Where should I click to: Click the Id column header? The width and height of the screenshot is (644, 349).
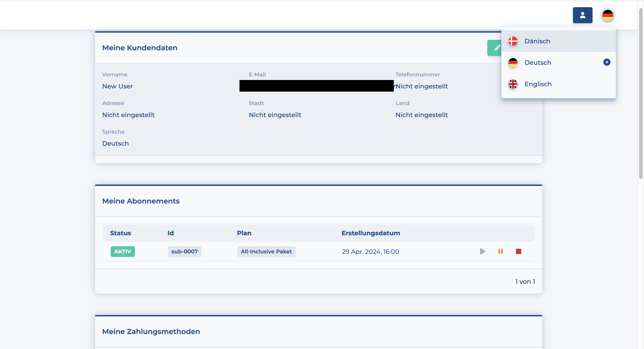[170, 233]
